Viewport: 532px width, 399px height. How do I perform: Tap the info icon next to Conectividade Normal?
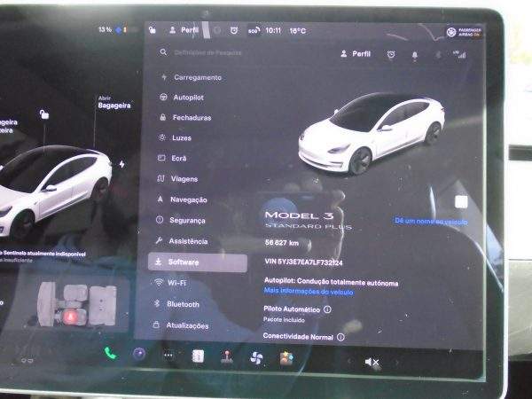340,337
